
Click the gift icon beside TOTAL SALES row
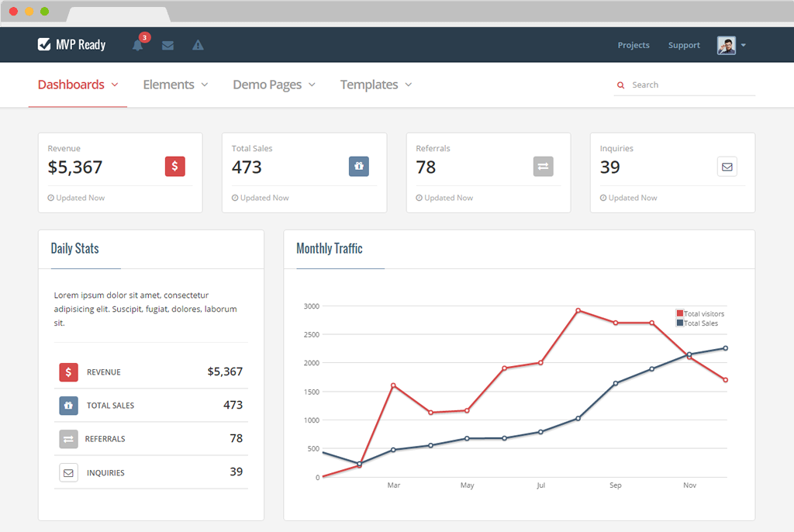click(68, 406)
